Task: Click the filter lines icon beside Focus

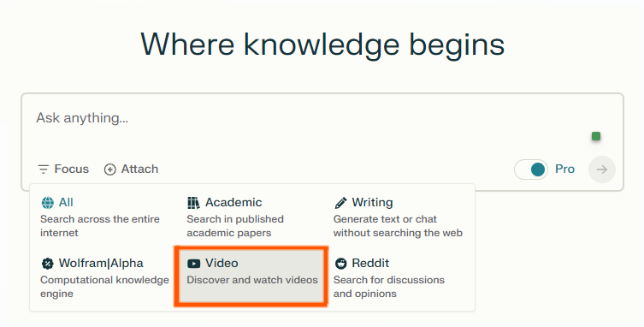Action: [x=43, y=169]
